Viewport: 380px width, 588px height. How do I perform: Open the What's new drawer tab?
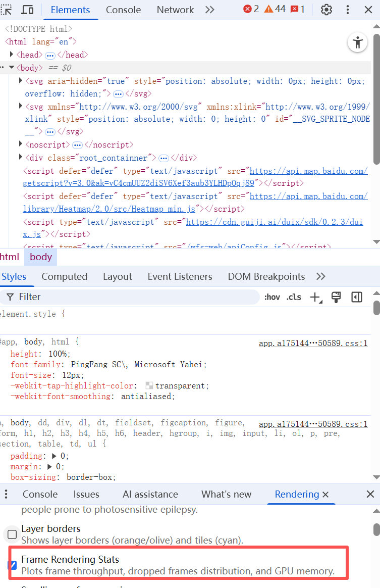pyautogui.click(x=227, y=494)
